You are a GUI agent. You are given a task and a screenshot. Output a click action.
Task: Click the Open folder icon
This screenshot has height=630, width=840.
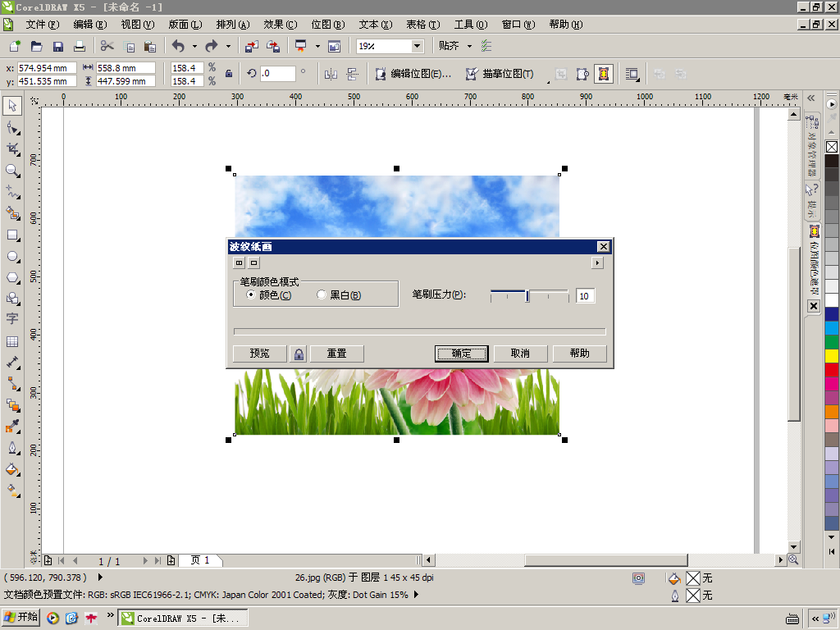[36, 46]
